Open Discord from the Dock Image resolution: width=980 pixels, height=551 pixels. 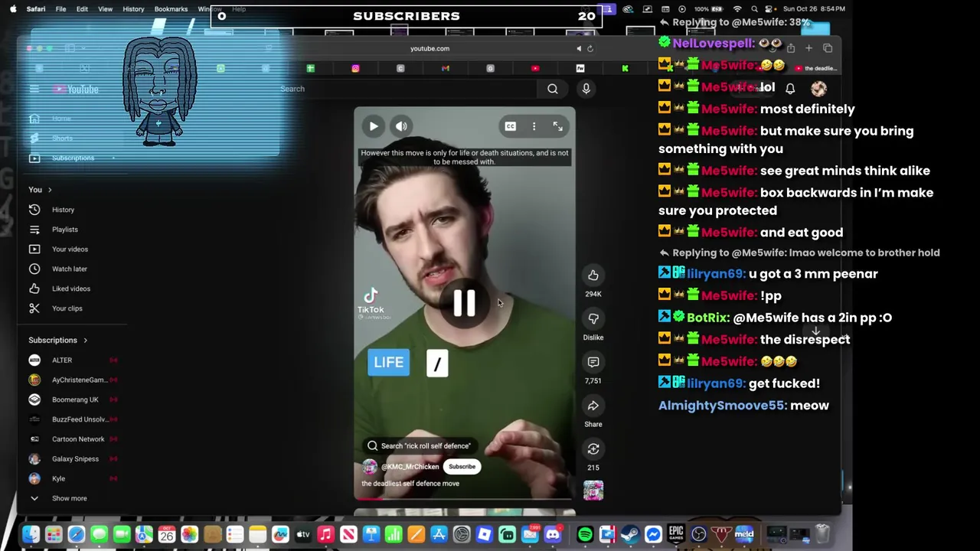click(552, 534)
